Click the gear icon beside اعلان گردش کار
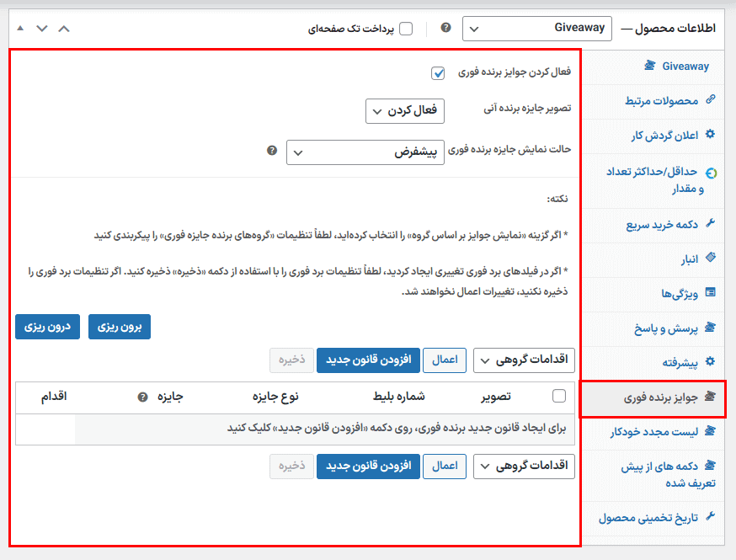736x560 pixels. pyautogui.click(x=710, y=135)
